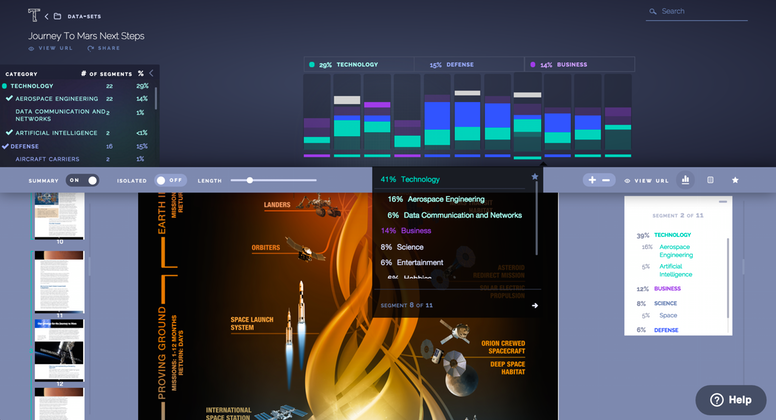The width and height of the screenshot is (776, 420).
Task: Open page 12 thumbnail with spacecraft image
Action: coord(59,350)
